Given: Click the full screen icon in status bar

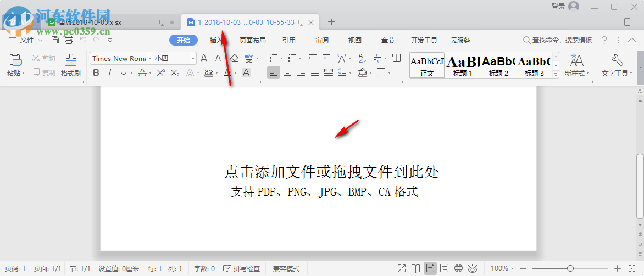Looking at the screenshot, I should tap(402, 269).
